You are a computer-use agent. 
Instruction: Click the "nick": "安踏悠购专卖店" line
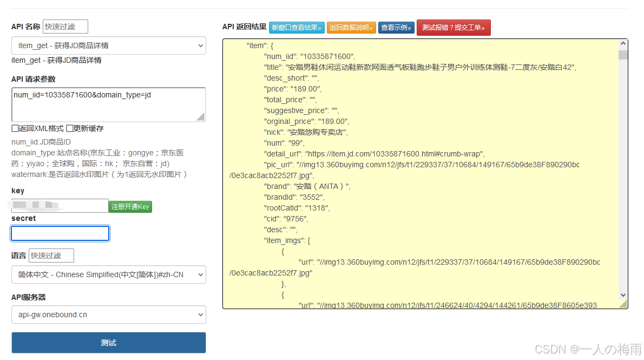point(306,132)
